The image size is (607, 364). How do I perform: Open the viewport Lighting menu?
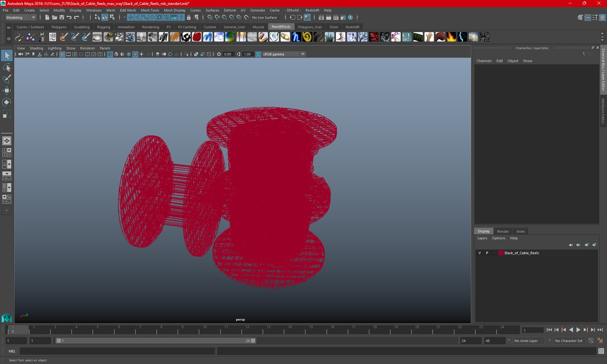(55, 48)
